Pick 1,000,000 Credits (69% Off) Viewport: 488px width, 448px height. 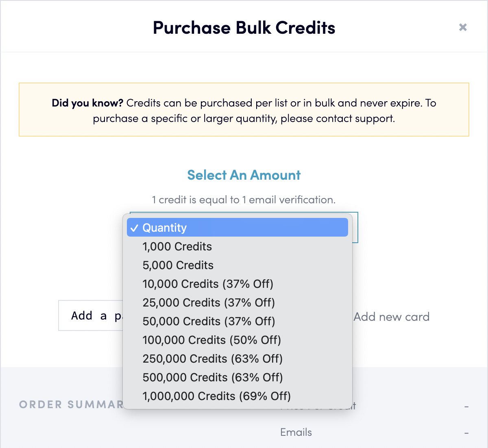click(237, 396)
